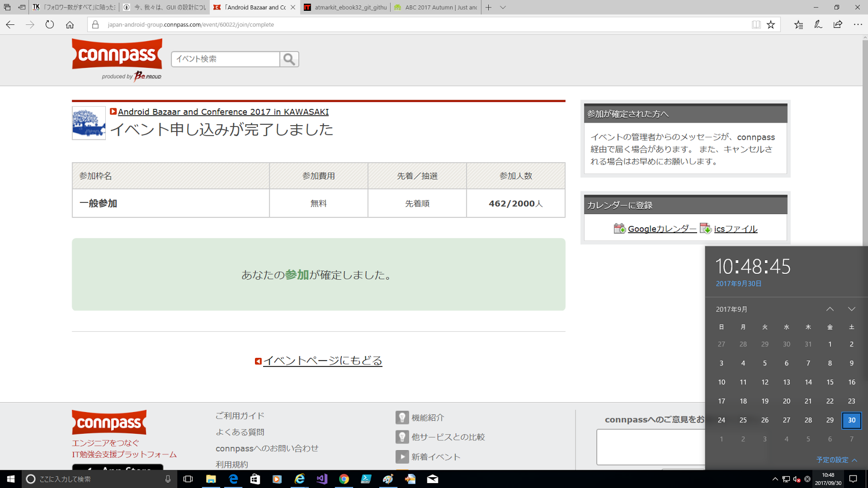The height and width of the screenshot is (488, 868).
Task: Switch to the ABC 2017 Autumn tab
Action: click(436, 7)
